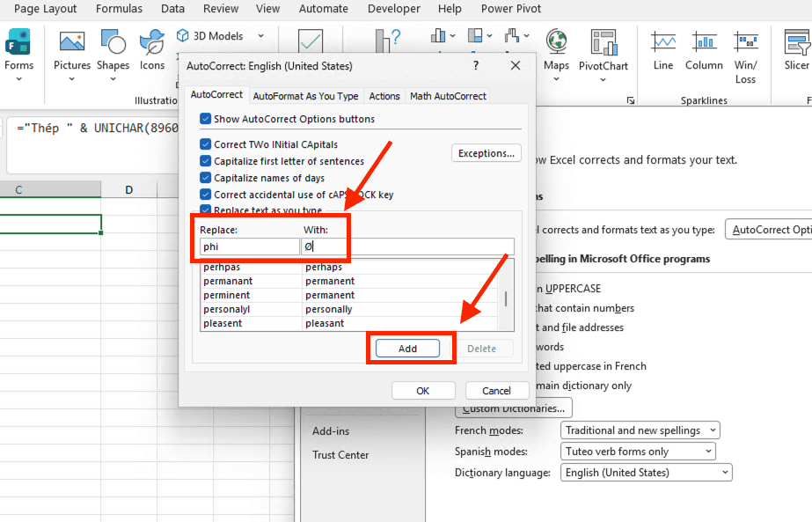Open the French modes dropdown
The image size is (812, 522).
pos(640,430)
